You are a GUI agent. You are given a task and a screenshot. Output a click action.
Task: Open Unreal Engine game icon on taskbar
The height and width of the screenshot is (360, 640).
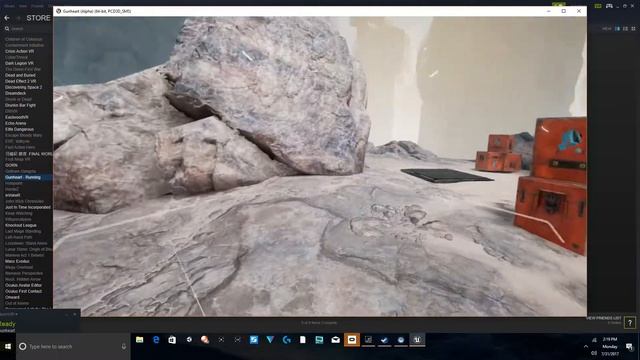tap(417, 340)
